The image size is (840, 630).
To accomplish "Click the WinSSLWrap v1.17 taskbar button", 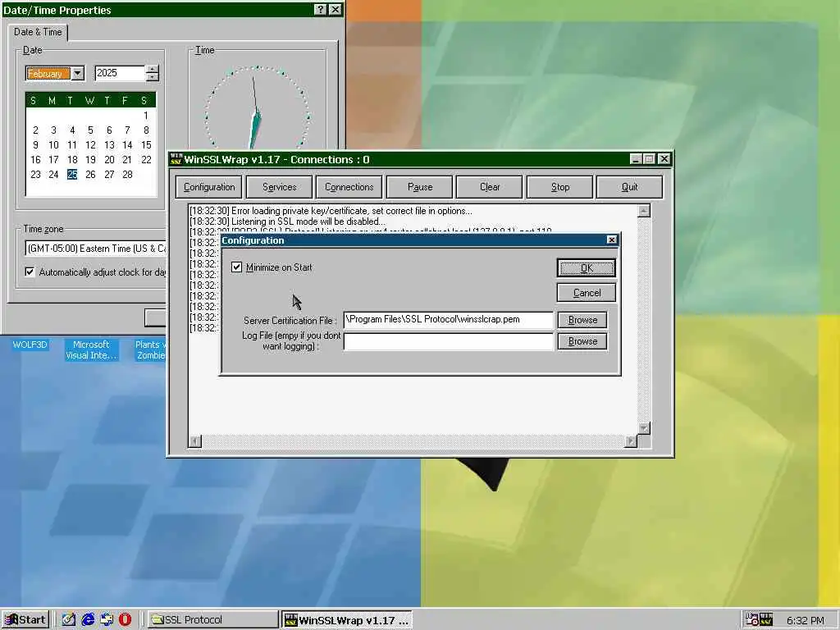I will point(347,620).
